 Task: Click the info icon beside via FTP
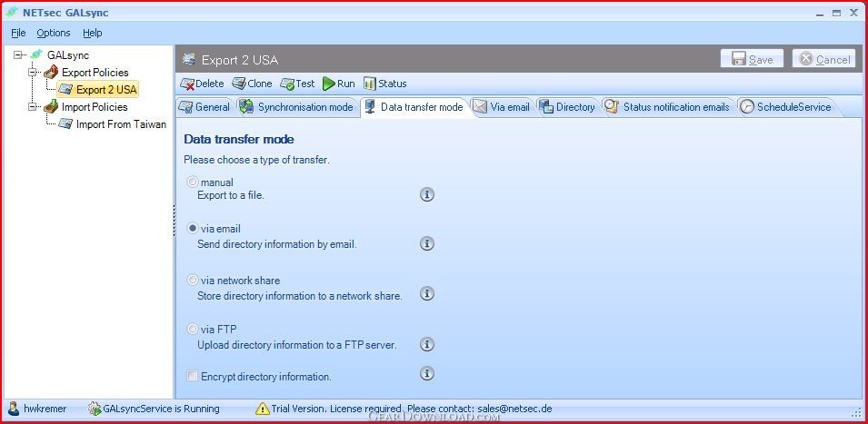[x=426, y=344]
